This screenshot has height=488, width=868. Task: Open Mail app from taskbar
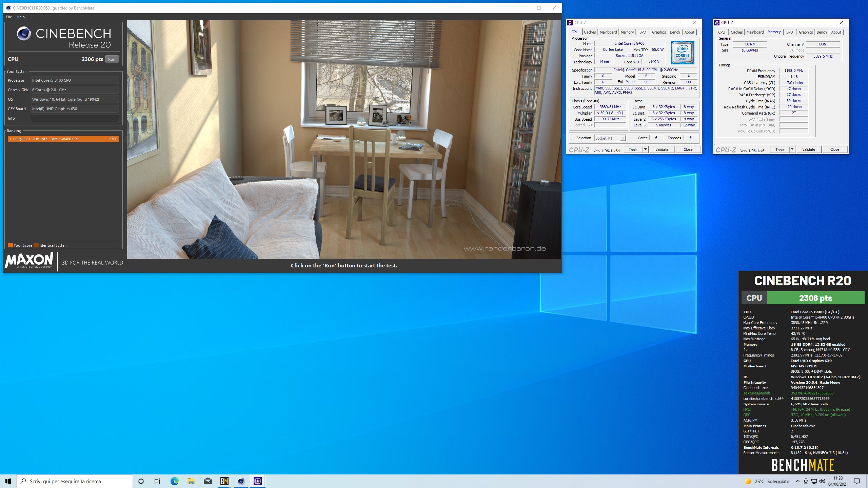tap(208, 481)
